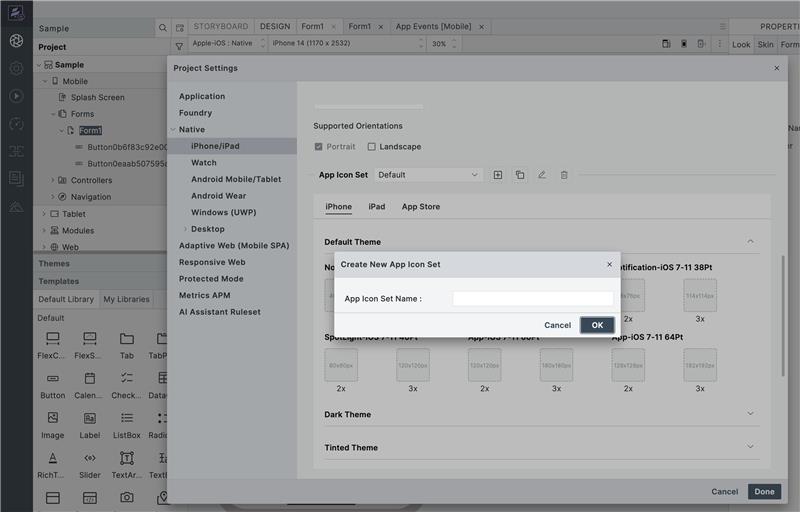800x512 pixels.
Task: Click the add new App Icon Set icon
Action: [x=498, y=175]
